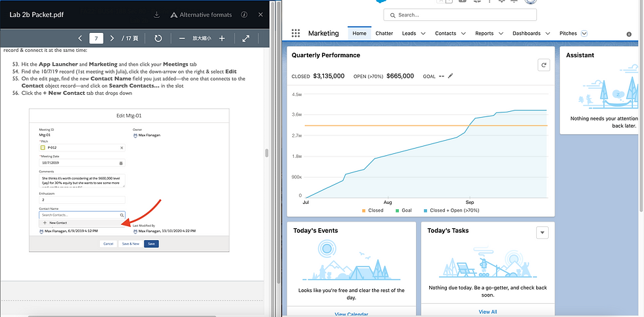The image size is (644, 317).
Task: Click the Marketing app name
Action: pyautogui.click(x=323, y=34)
